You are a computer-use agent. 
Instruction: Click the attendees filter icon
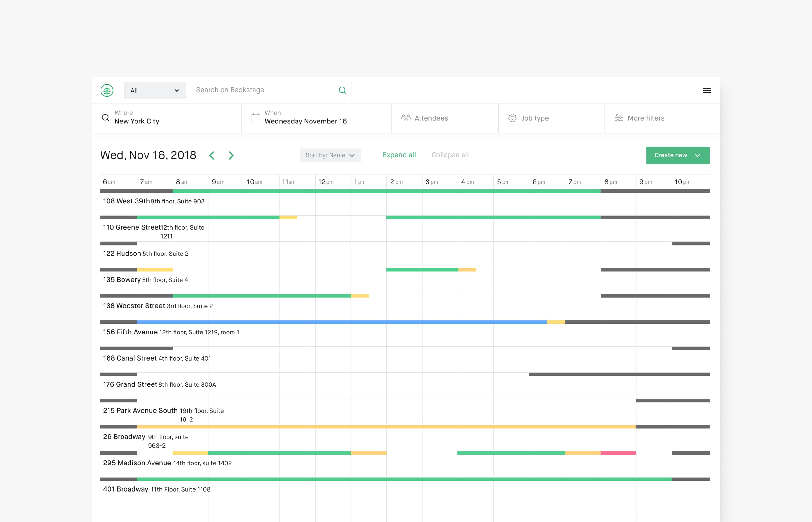(x=406, y=118)
